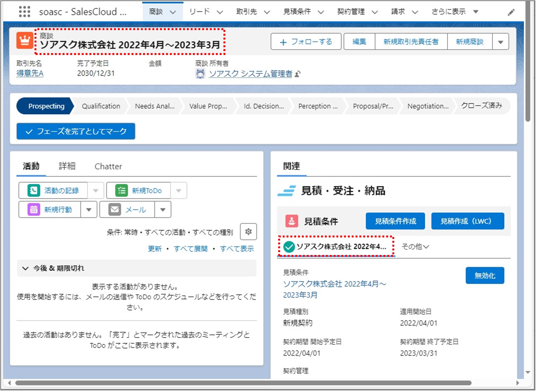
Task: Select the 活動 tab
Action: (x=31, y=166)
